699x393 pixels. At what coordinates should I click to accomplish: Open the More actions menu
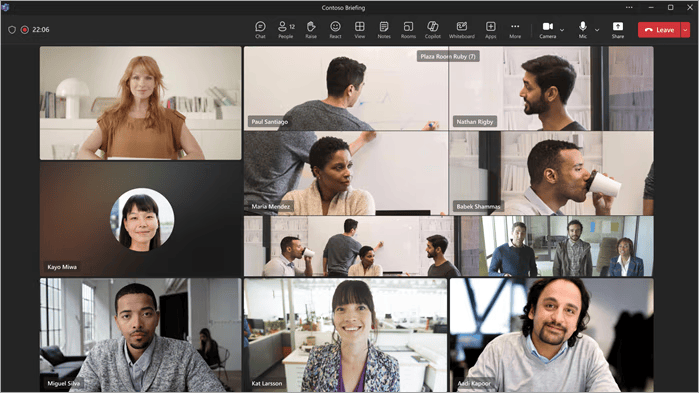(x=515, y=30)
